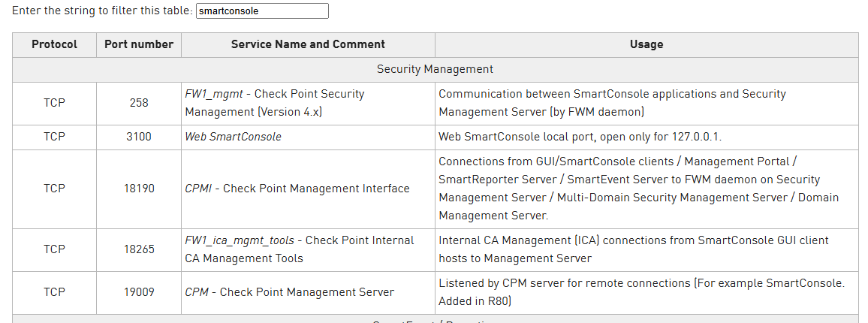Click the Service Name and Comment header
Screen dimensions: 868x323
pyautogui.click(x=308, y=44)
